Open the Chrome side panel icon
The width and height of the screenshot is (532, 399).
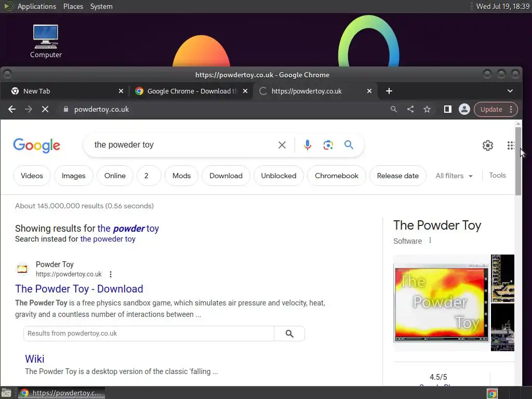[447, 109]
